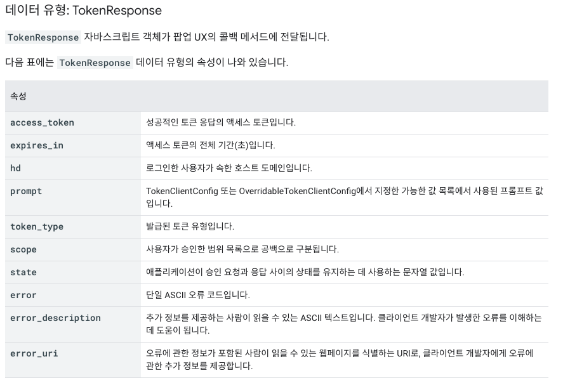This screenshot has width=563, height=392.
Task: Select the ASCII error code description
Action: [198, 295]
